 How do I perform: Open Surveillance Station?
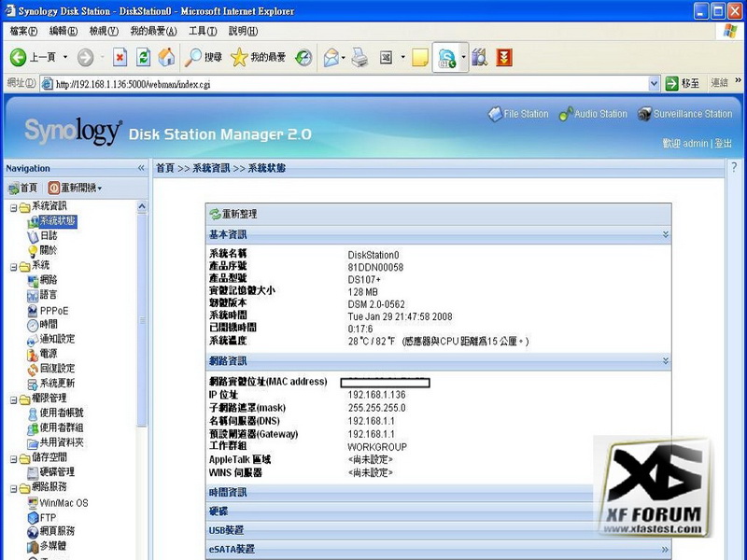pos(685,114)
